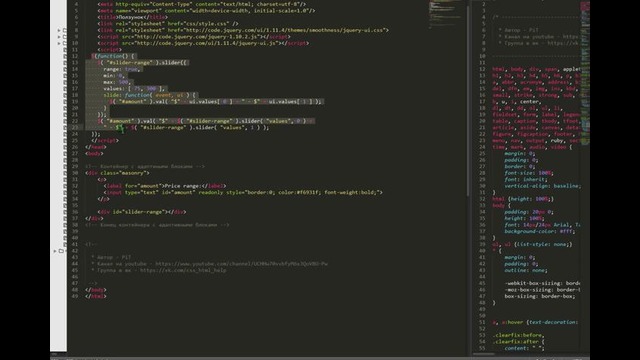This screenshot has width=640, height=360.
Task: Click the 'Price range:' label text
Action: 183,186
